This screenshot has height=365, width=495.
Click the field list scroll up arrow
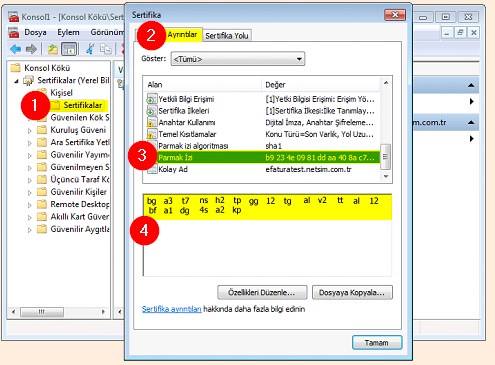(x=386, y=82)
